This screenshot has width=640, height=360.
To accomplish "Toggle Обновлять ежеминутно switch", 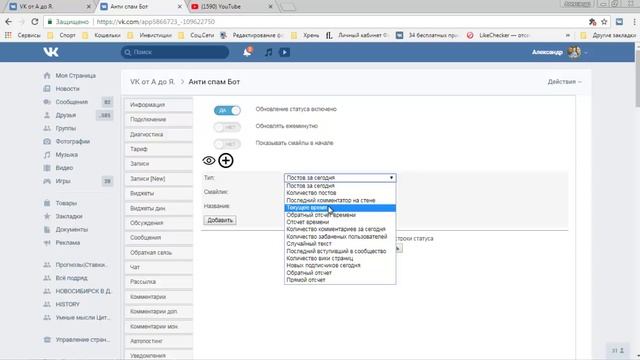I will (x=227, y=127).
